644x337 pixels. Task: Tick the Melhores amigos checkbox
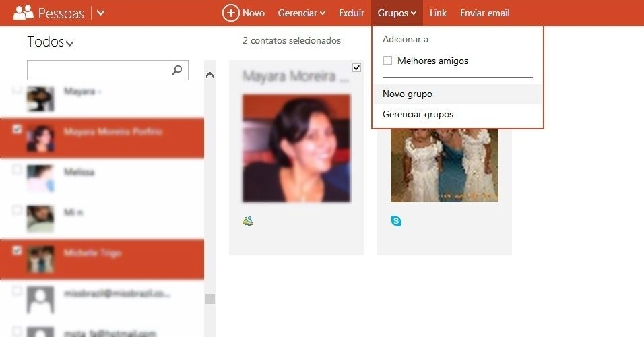[x=387, y=61]
